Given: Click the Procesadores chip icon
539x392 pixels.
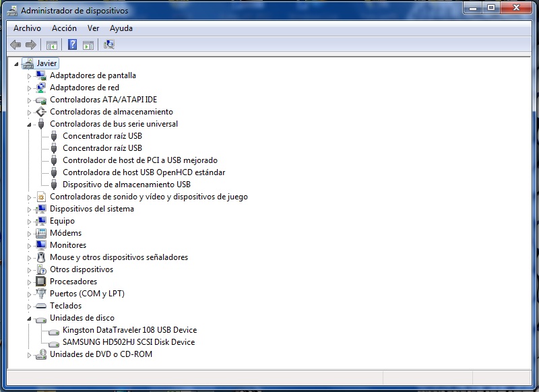Looking at the screenshot, I should (x=41, y=282).
